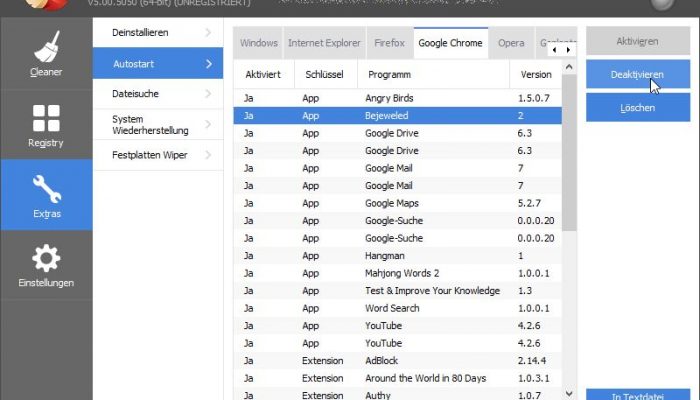The image size is (700, 400).
Task: Sort by Version column header
Action: coord(536,75)
